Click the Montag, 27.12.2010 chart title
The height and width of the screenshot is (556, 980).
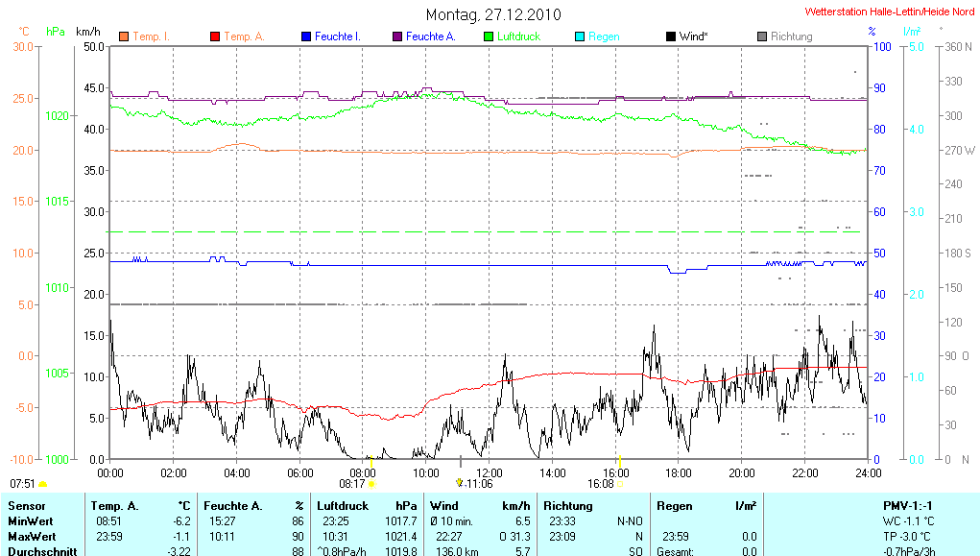[493, 14]
